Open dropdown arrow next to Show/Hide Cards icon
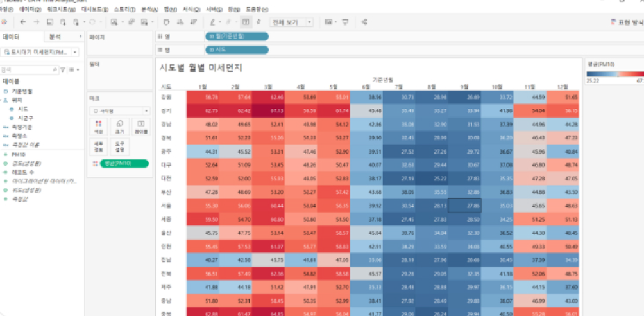 tap(336, 22)
